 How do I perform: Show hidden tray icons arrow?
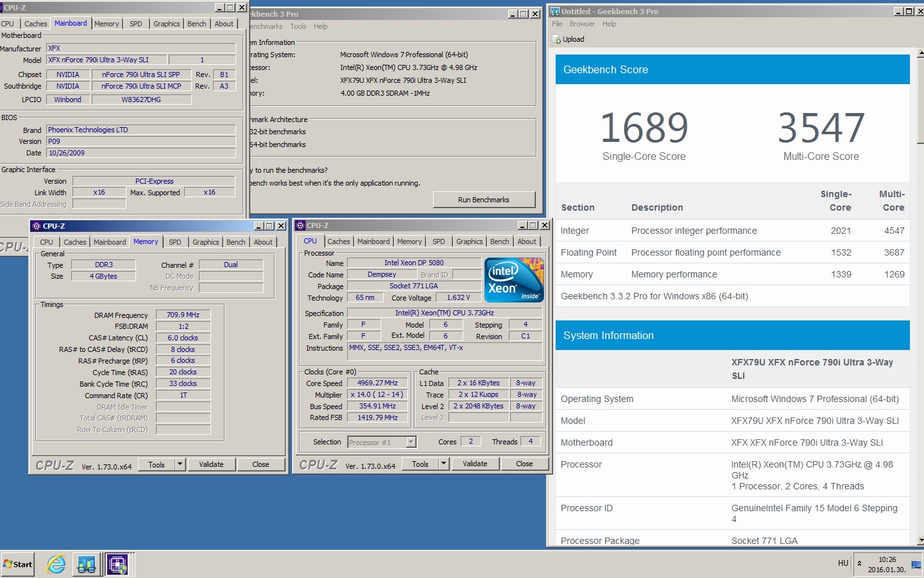pos(859,564)
